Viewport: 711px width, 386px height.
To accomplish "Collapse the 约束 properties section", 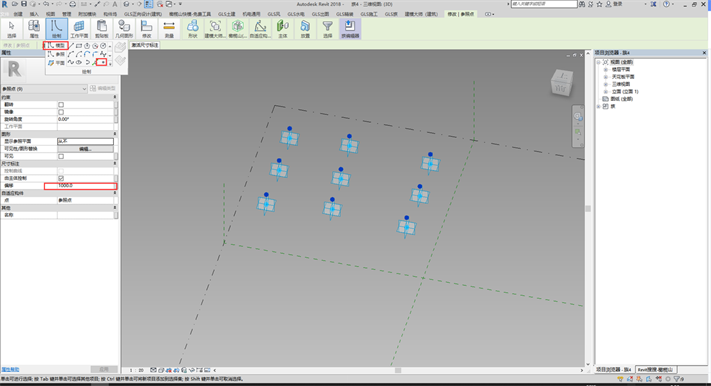I will [115, 97].
